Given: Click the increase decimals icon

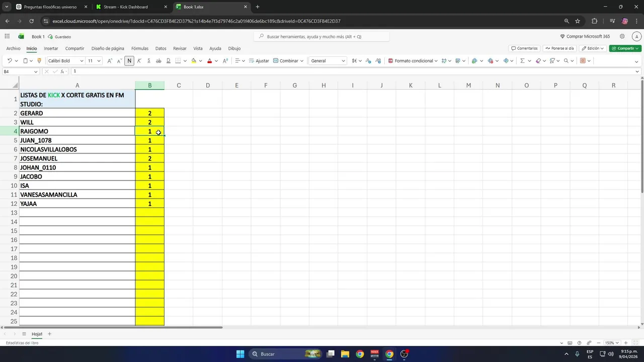Looking at the screenshot, I should (x=368, y=61).
